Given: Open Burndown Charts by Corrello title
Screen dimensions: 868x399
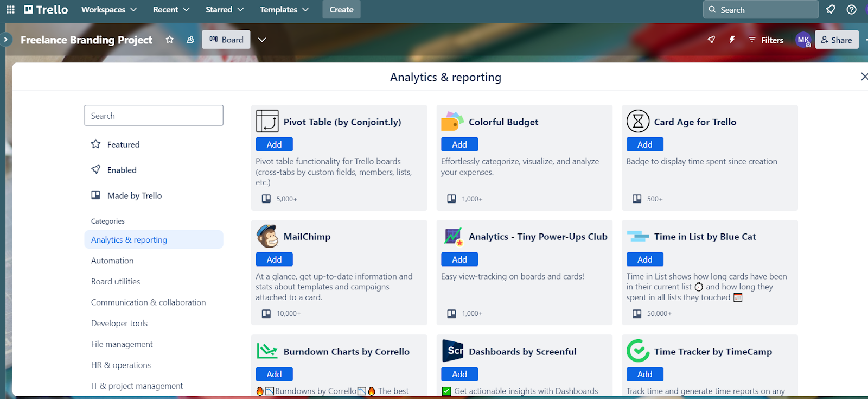Looking at the screenshot, I should pyautogui.click(x=346, y=352).
